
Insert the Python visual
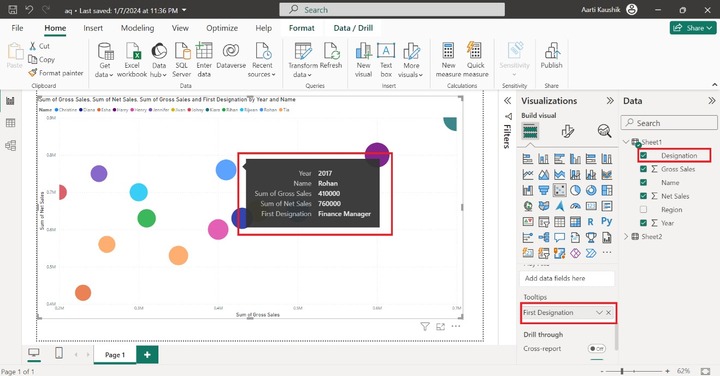(x=607, y=222)
